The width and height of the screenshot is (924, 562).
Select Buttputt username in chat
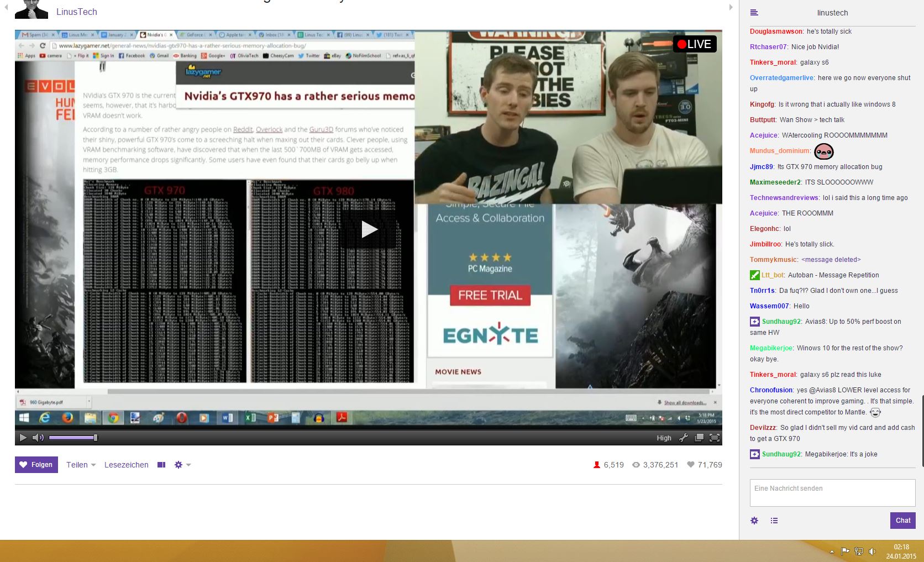click(x=763, y=120)
